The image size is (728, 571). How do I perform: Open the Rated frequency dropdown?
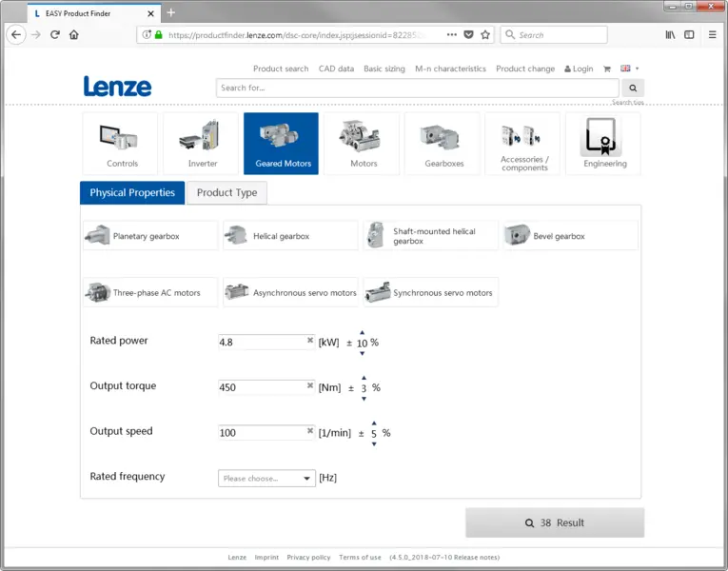click(x=266, y=479)
